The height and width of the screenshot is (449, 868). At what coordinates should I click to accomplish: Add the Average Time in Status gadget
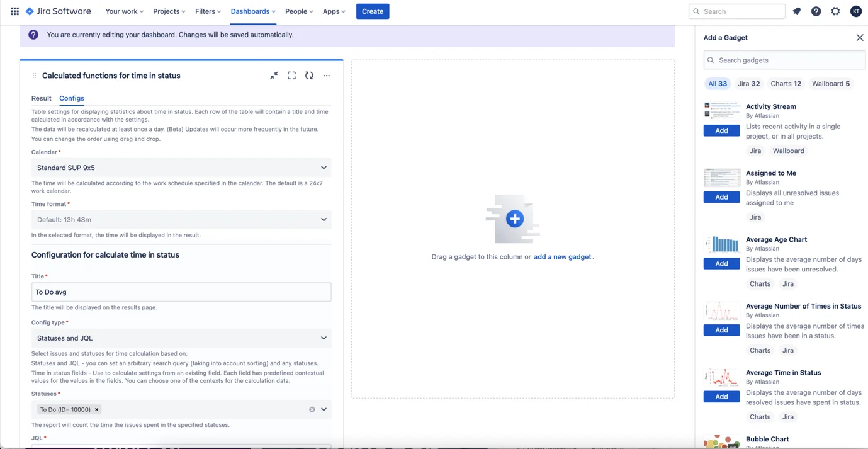[x=721, y=397]
